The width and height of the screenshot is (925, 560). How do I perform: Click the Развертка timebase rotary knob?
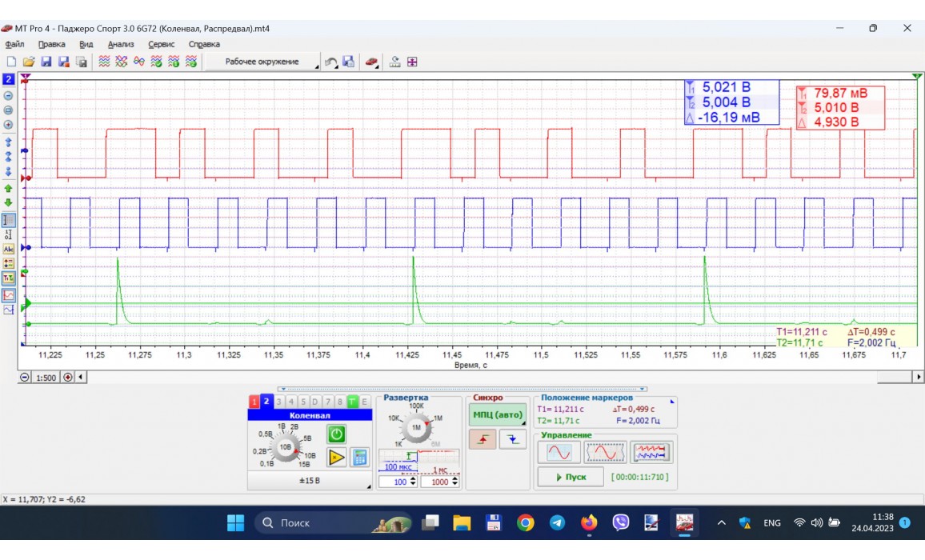pos(416,428)
